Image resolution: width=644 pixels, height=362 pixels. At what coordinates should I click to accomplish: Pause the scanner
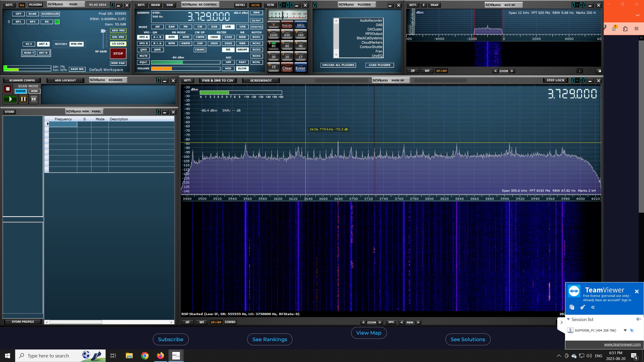coord(23,99)
